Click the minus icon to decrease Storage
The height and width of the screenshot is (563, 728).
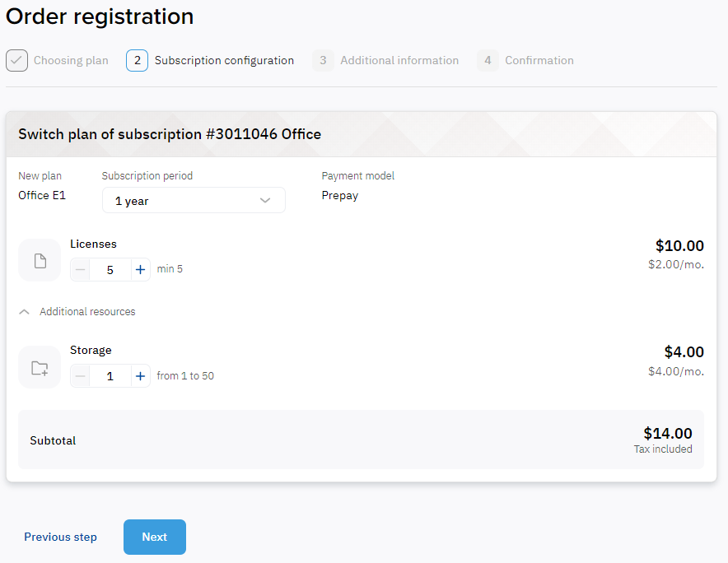[x=80, y=375]
